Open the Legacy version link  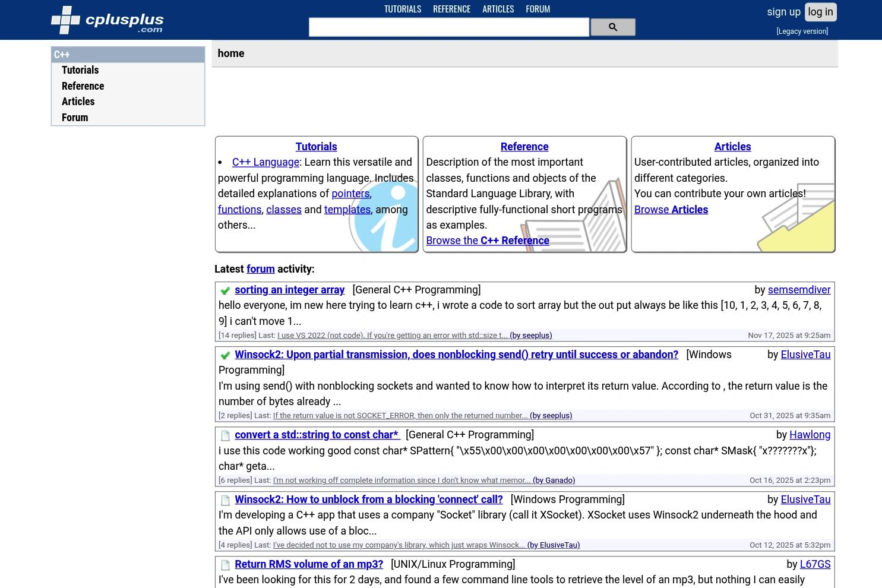point(802,31)
